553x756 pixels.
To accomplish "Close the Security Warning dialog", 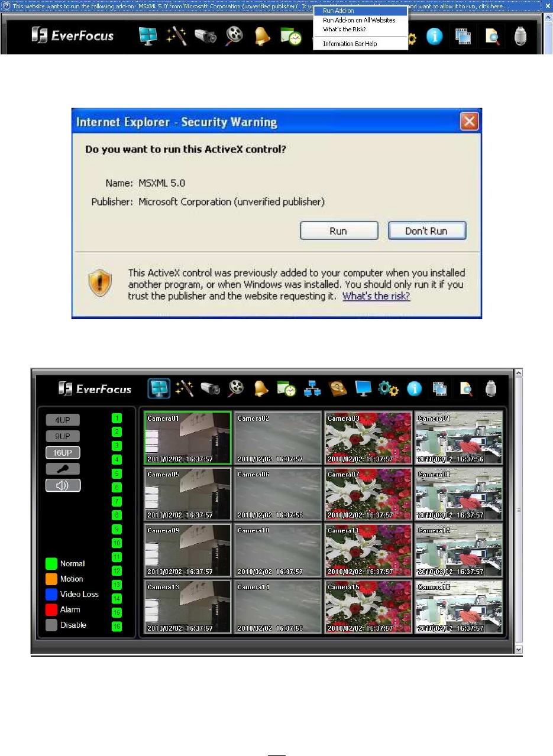I will pos(469,122).
